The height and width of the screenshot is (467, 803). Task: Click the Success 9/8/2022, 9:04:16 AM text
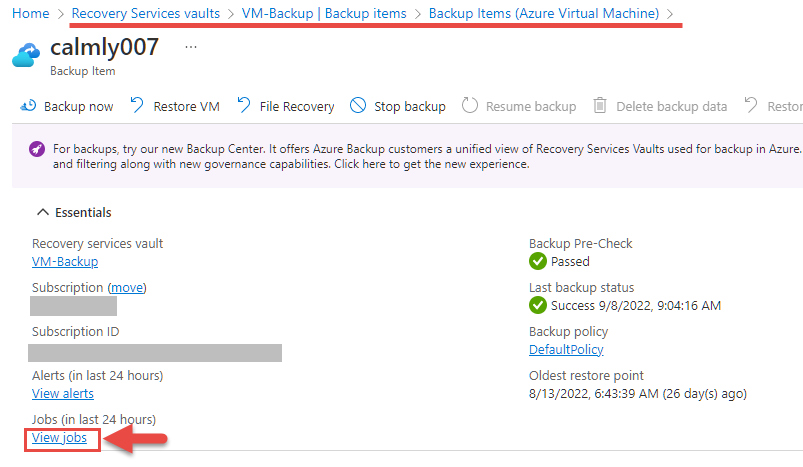coord(636,306)
